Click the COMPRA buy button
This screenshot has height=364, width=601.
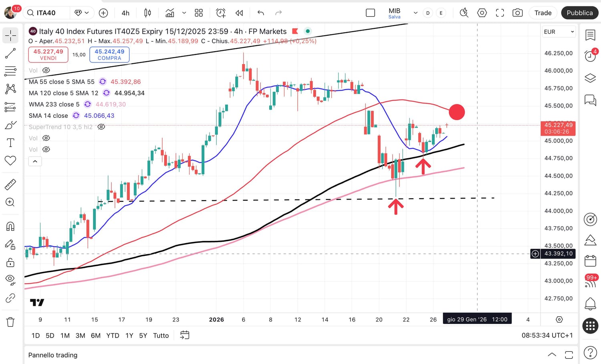pos(109,55)
